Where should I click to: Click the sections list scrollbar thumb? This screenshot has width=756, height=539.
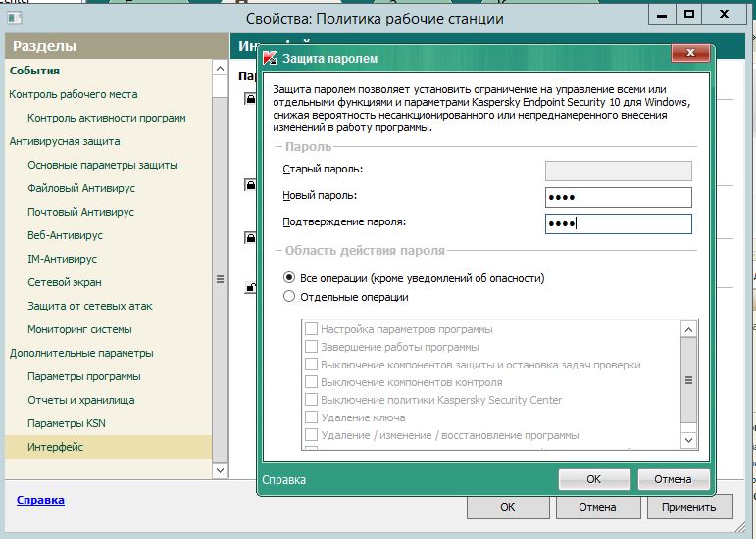(x=220, y=279)
